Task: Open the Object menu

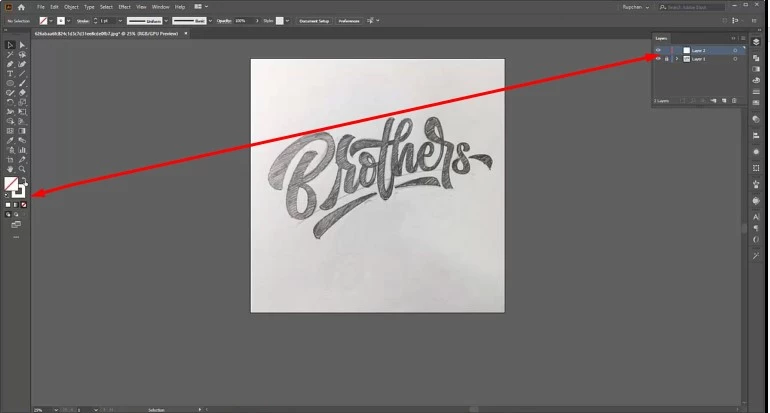Action: tap(71, 7)
